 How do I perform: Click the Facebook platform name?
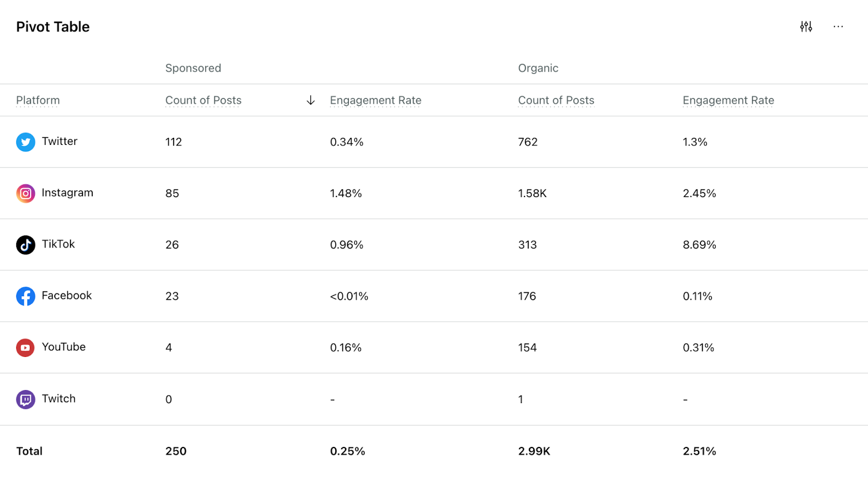pos(67,296)
